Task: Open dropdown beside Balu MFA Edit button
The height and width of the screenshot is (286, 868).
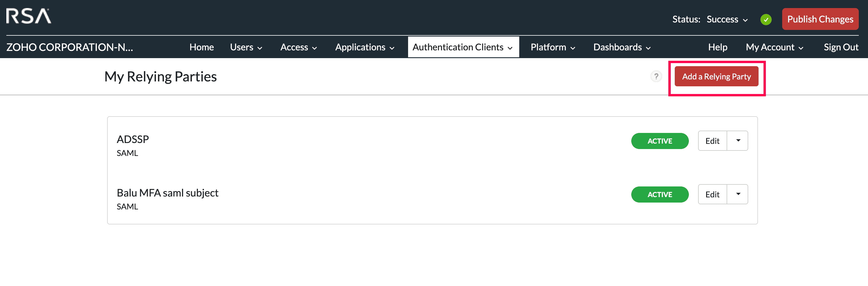Action: click(x=738, y=194)
